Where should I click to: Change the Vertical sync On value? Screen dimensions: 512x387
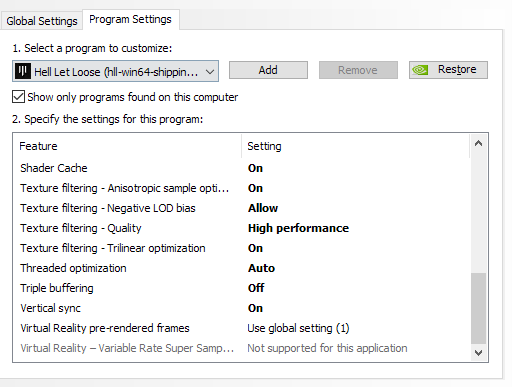255,308
